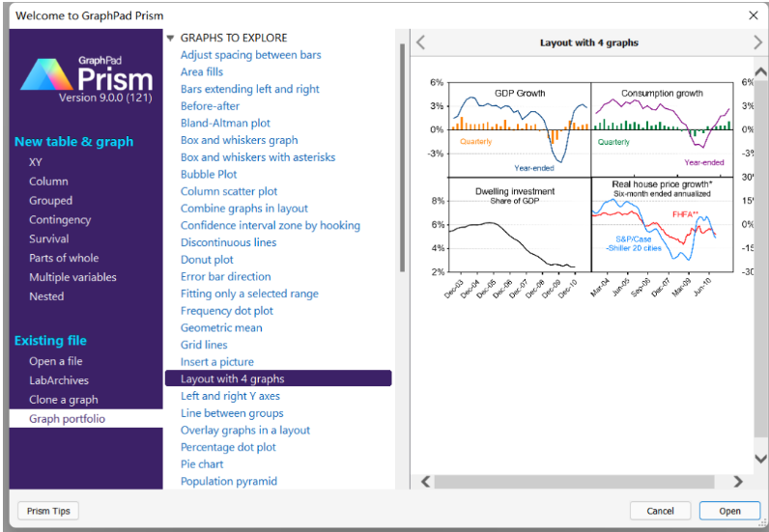Select Frequency dot plot example
The width and height of the screenshot is (769, 532).
(227, 311)
